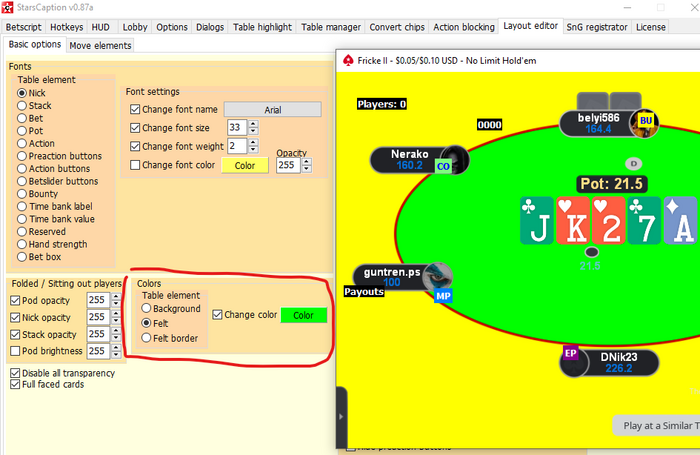Enable Change font color checkbox
700x455 pixels.
point(135,165)
